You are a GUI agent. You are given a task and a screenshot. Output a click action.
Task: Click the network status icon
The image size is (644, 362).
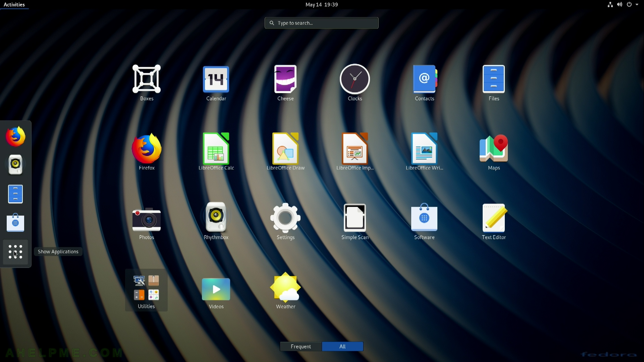[610, 5]
